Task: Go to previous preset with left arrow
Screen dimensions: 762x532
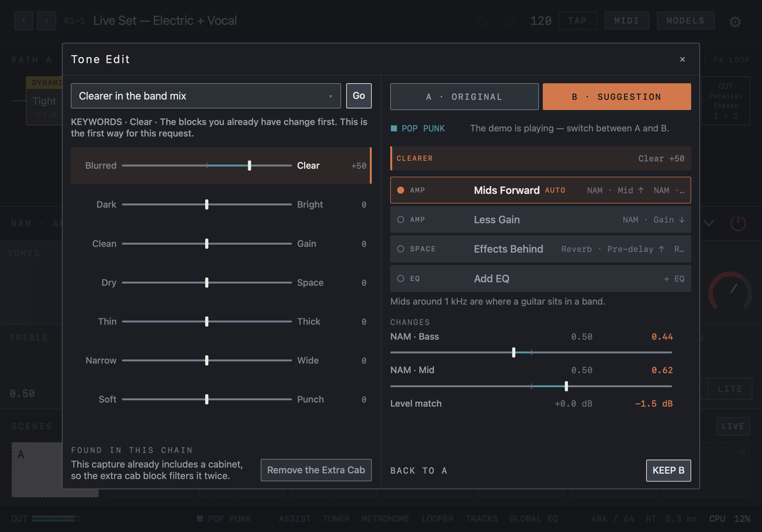Action: tap(24, 20)
